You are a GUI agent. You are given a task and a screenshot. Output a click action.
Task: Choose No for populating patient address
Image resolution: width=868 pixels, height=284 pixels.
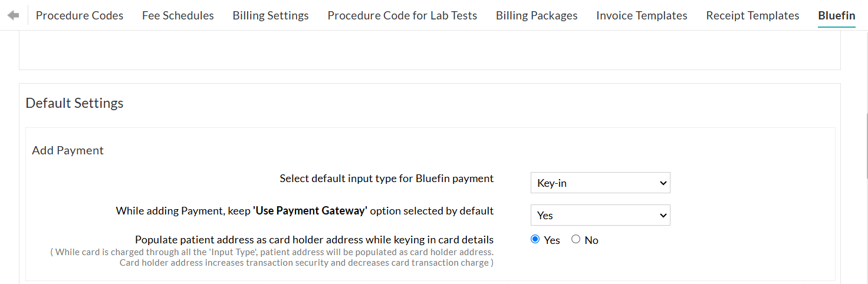[x=576, y=239]
